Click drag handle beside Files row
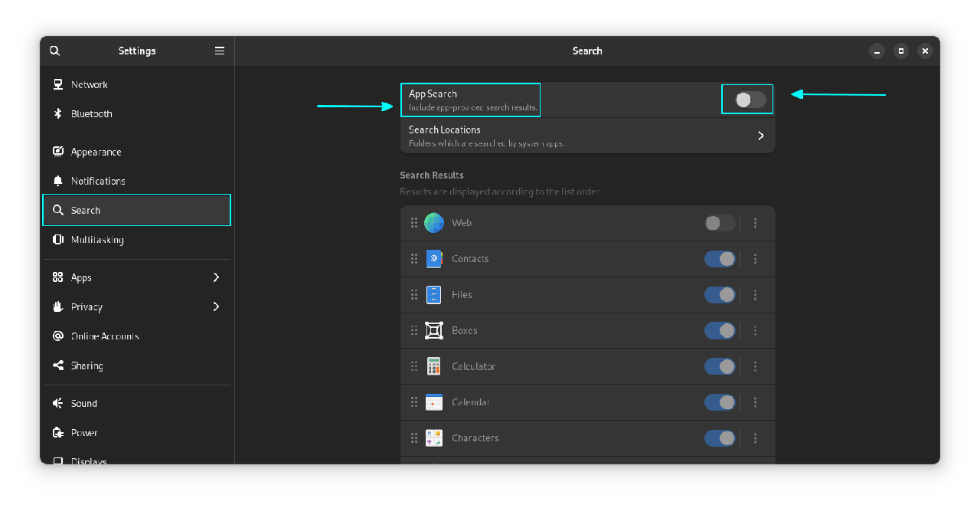This screenshot has width=980, height=508. coord(414,295)
